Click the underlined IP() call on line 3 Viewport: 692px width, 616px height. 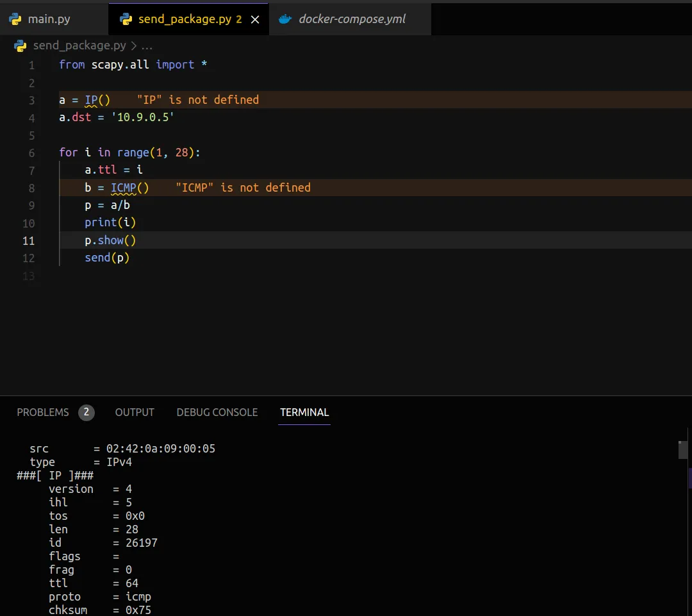[x=97, y=100]
